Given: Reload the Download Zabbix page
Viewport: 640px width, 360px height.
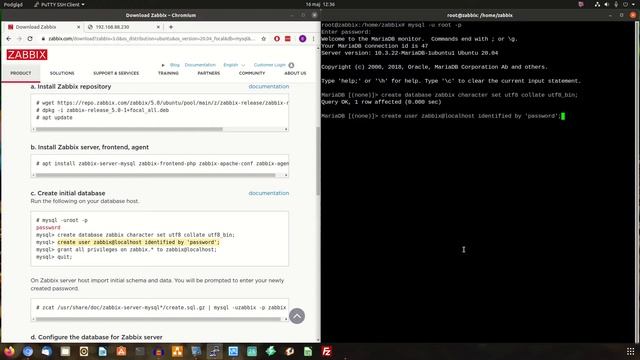Looking at the screenshot, I should point(30,38).
